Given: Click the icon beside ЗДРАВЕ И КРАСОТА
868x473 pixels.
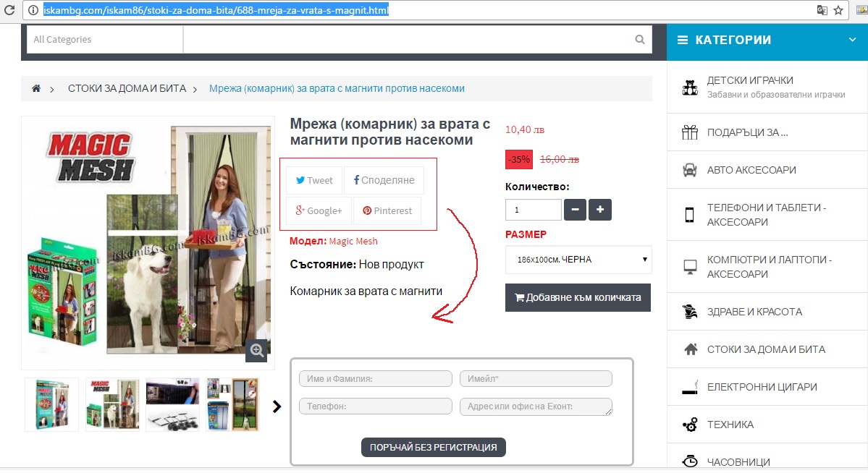Looking at the screenshot, I should [x=690, y=312].
